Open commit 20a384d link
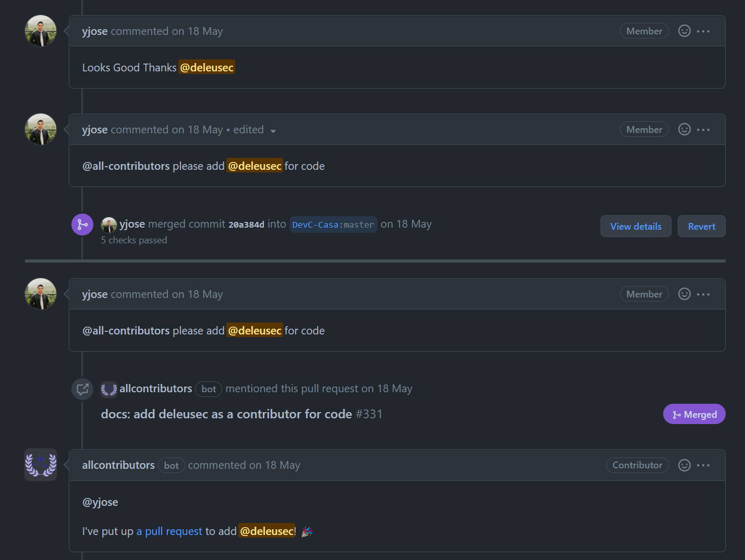 (246, 225)
